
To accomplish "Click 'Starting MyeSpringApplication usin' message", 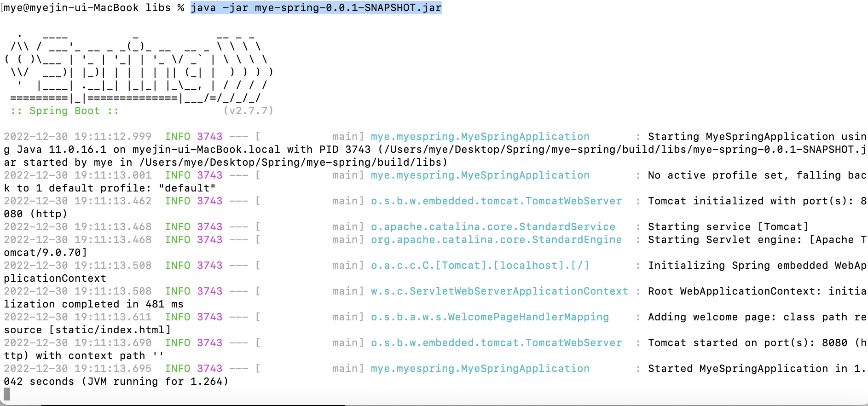I will click(757, 137).
